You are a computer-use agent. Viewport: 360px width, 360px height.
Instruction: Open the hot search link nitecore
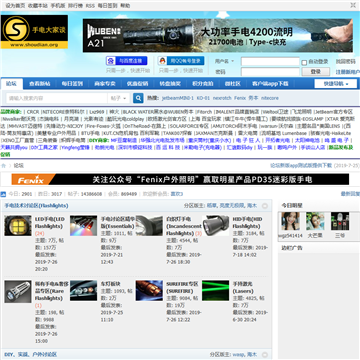coord(270,98)
